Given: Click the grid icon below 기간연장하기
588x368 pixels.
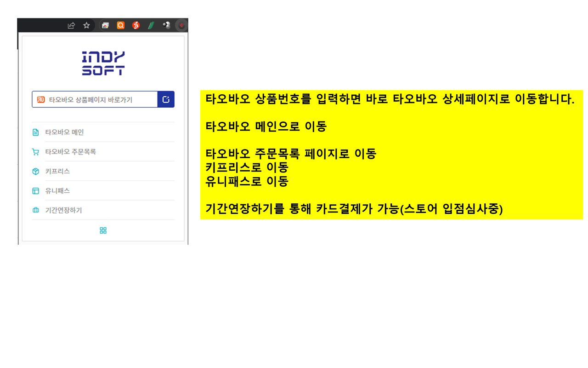Looking at the screenshot, I should [102, 230].
